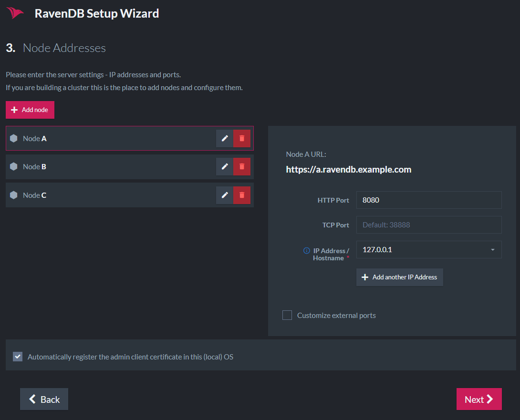The height and width of the screenshot is (420, 520).
Task: Edit Node C with pencil icon
Action: tap(225, 195)
